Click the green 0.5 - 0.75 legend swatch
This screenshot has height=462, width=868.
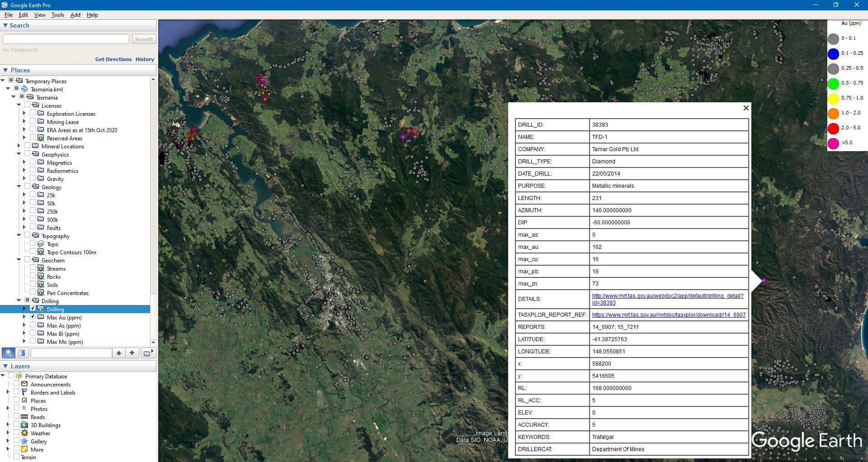[x=833, y=84]
